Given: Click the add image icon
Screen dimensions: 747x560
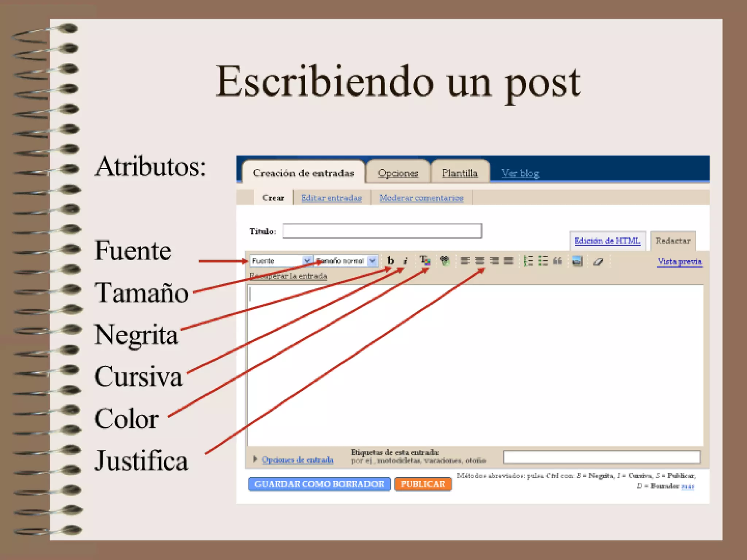Looking at the screenshot, I should 577,261.
